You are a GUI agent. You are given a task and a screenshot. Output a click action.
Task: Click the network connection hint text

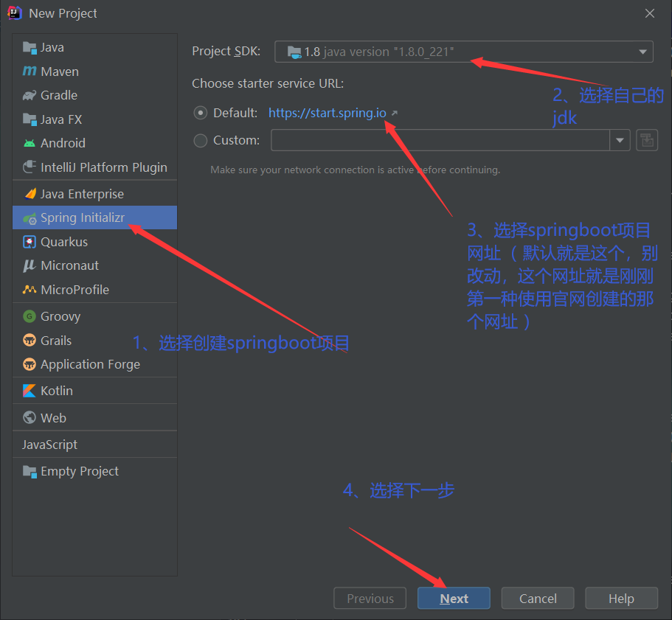tap(356, 170)
